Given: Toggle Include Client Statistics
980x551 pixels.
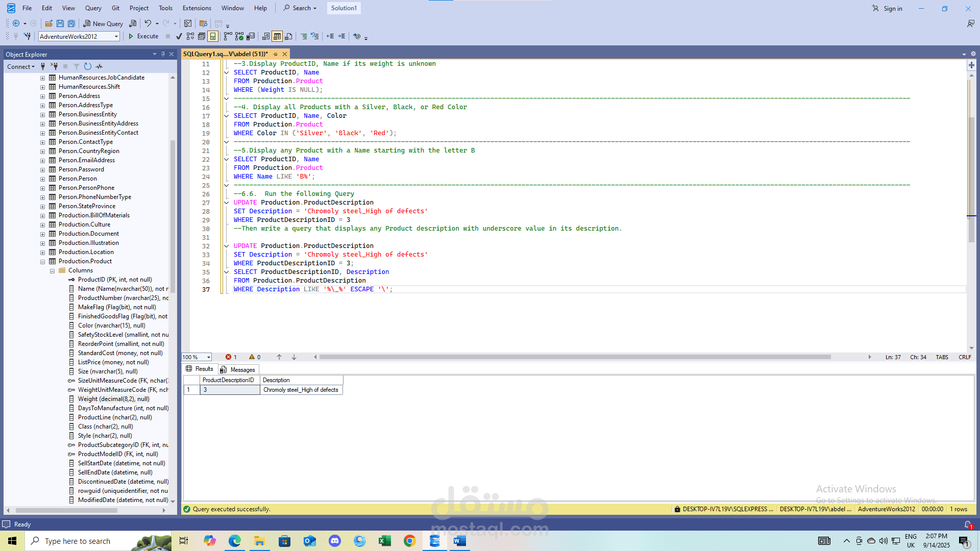Looking at the screenshot, I should (x=251, y=36).
